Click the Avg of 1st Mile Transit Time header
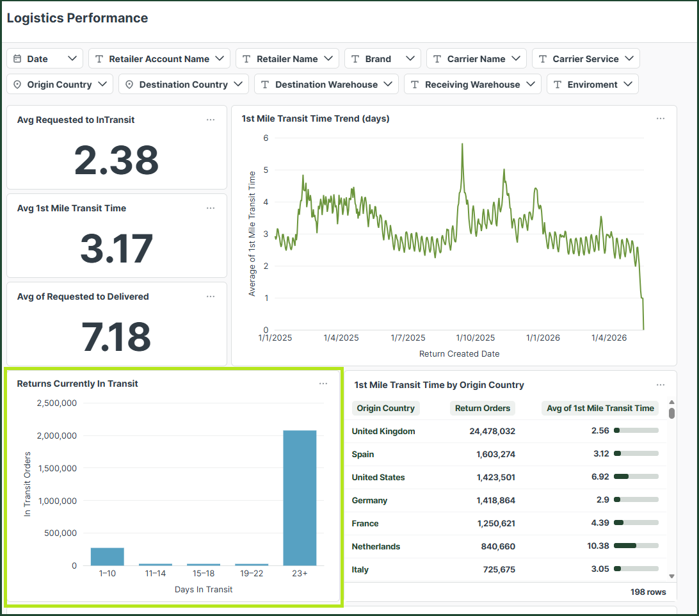 [600, 408]
